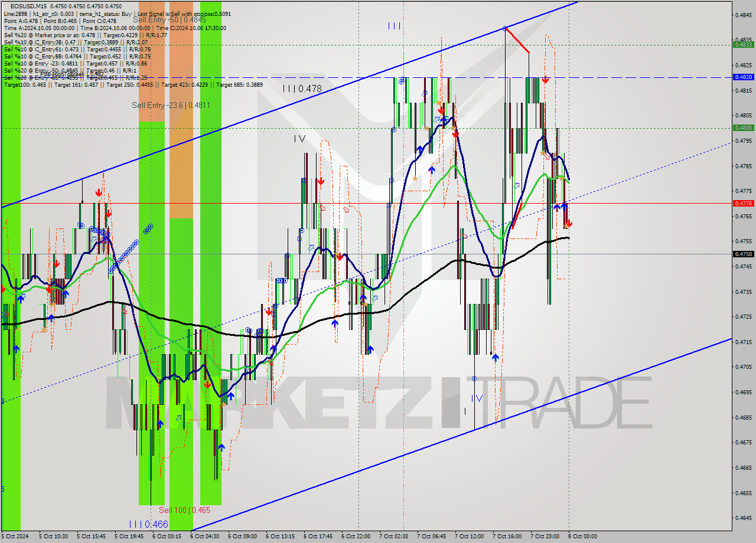Select the red horizontal line at 0.4770

point(366,203)
